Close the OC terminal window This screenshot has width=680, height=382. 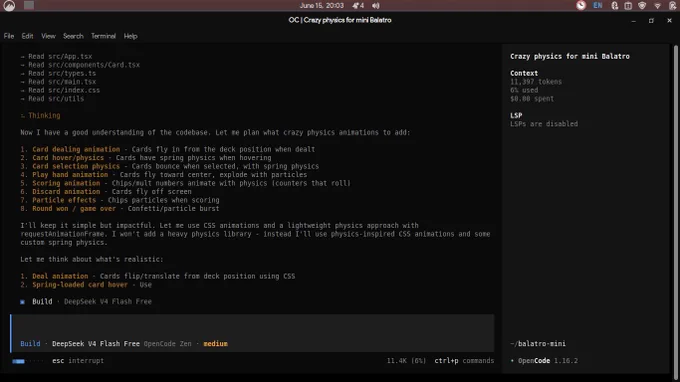669,20
